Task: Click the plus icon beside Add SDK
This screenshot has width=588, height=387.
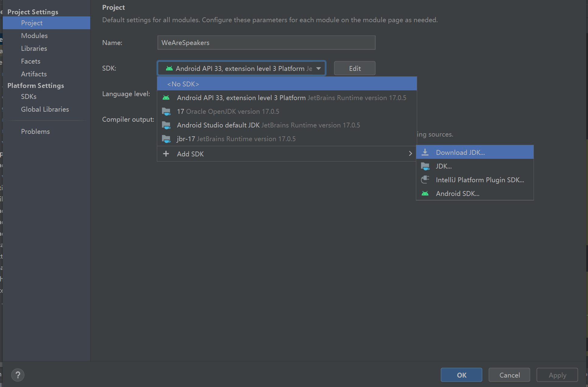Action: click(166, 154)
